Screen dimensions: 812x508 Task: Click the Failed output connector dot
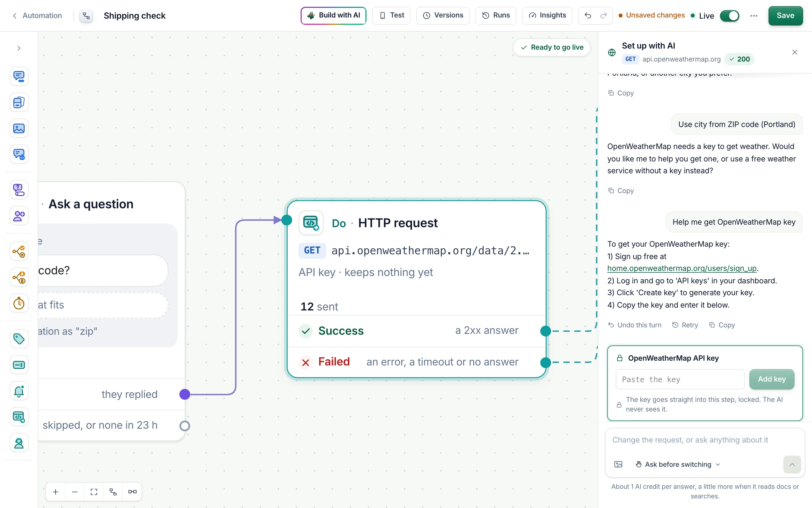[546, 363]
